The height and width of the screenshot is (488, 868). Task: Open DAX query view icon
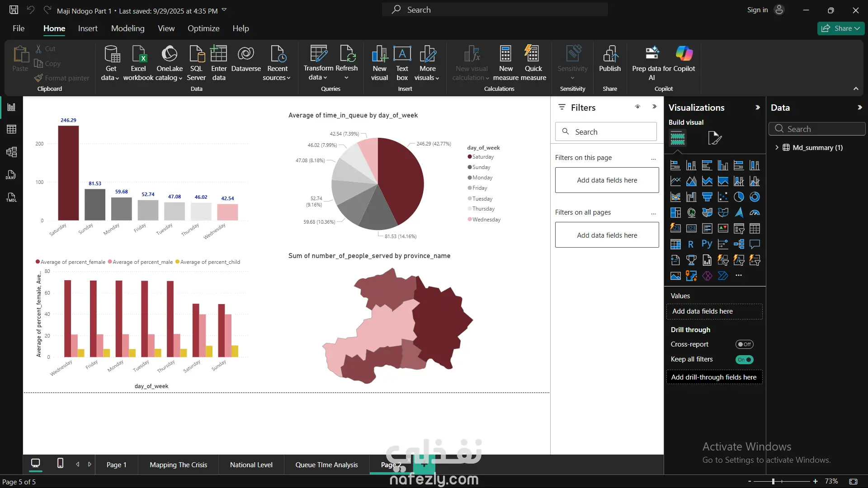coord(11,175)
